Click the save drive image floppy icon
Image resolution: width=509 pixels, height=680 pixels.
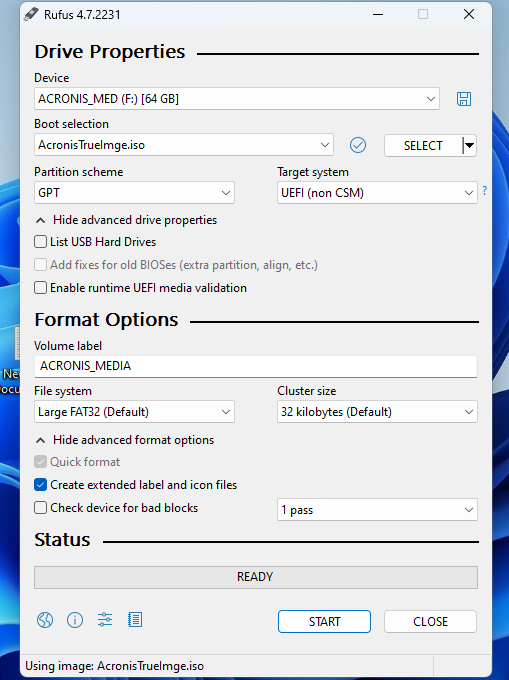(x=463, y=99)
